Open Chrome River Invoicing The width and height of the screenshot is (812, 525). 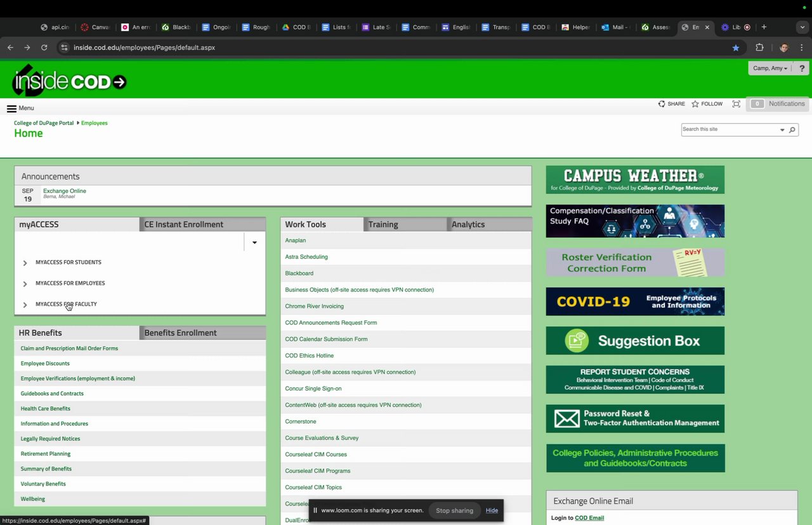(315, 307)
